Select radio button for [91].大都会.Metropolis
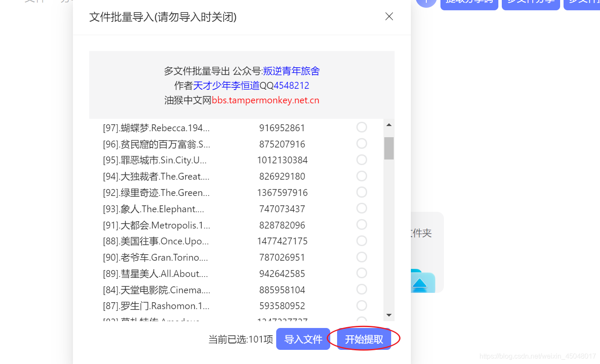Screen dimensions: 600x364 click(362, 225)
